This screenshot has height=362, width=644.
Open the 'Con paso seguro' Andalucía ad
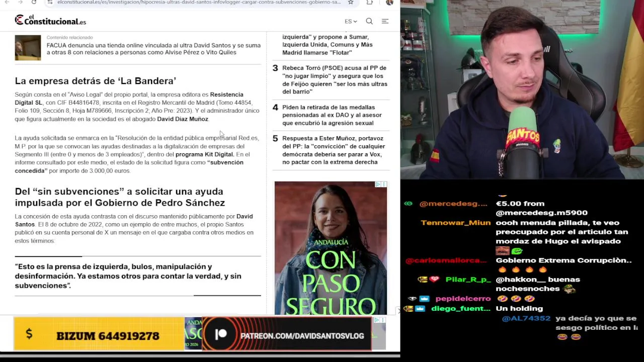331,248
